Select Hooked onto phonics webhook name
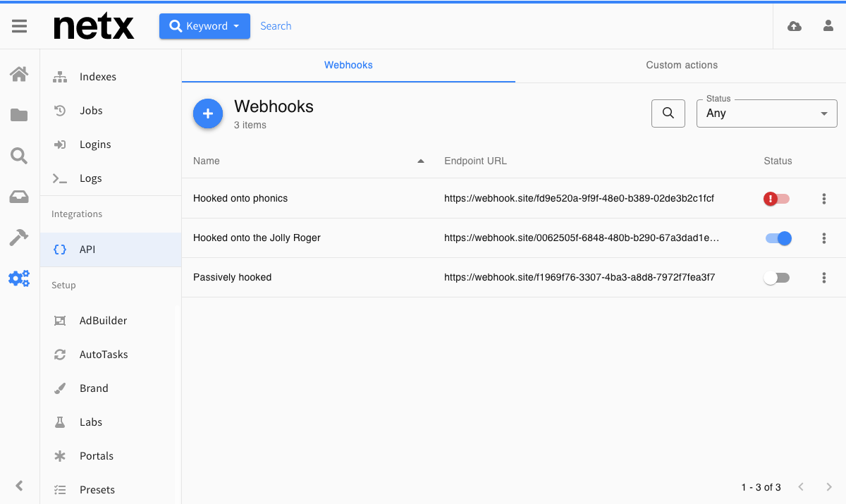 point(240,198)
